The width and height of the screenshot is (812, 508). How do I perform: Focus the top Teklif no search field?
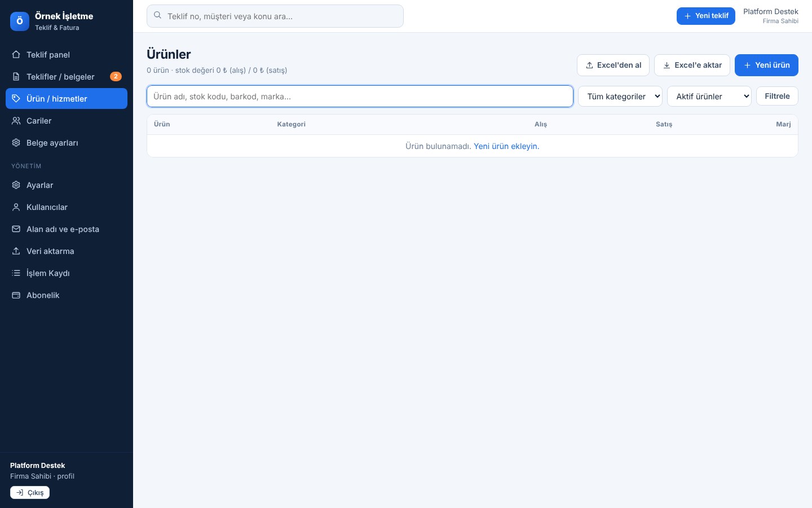click(275, 16)
